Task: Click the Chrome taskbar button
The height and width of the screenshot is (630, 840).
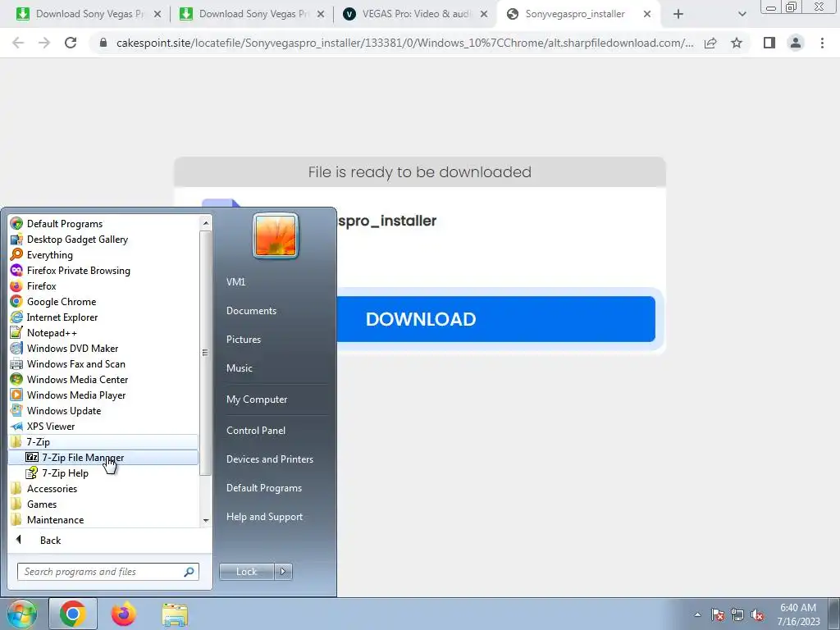Action: 73,614
